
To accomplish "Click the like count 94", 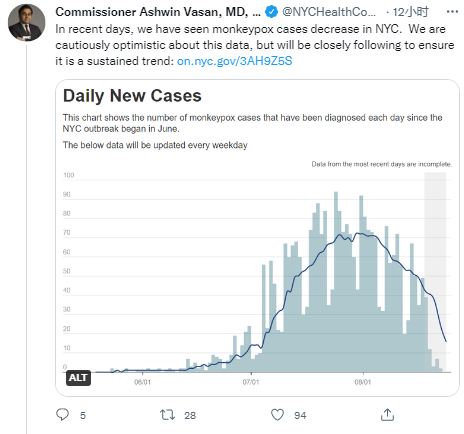I will point(300,415).
